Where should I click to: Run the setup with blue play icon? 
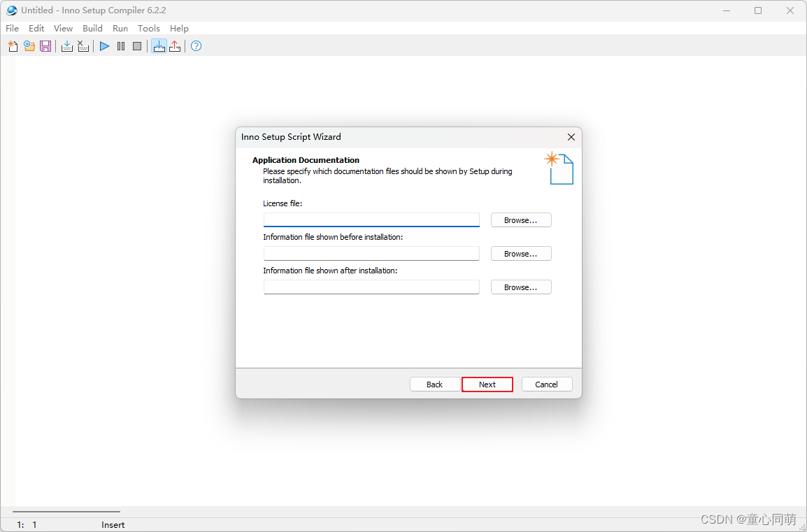point(104,46)
